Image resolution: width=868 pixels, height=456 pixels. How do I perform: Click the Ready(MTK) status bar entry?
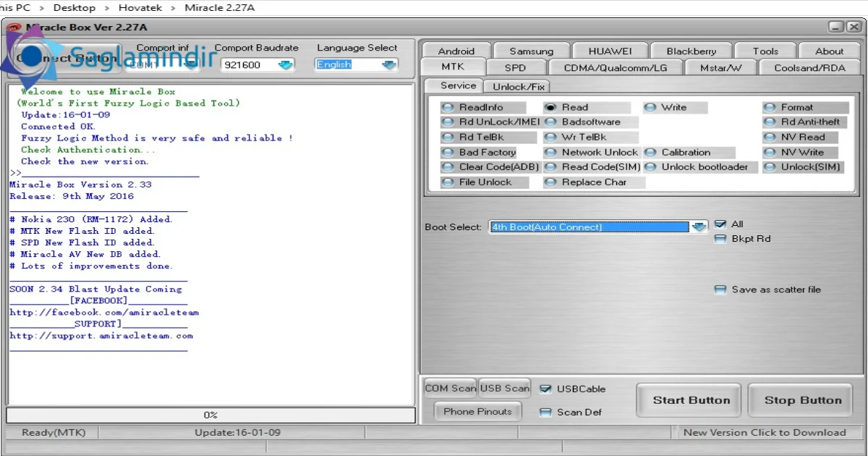[54, 433]
